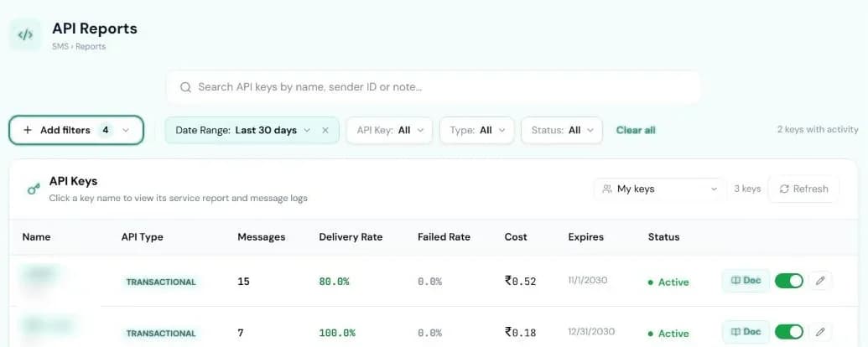
Task: Open the Type filter dropdown
Action: (477, 131)
